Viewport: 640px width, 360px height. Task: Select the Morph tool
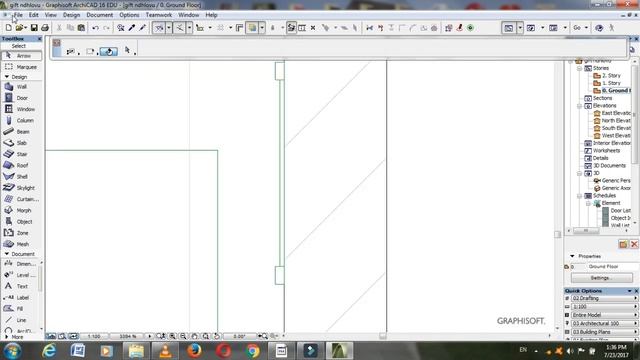coord(21,210)
